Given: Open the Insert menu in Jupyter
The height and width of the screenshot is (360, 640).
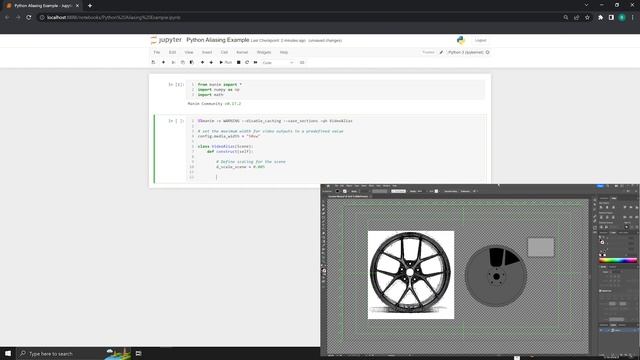Looking at the screenshot, I should [207, 52].
